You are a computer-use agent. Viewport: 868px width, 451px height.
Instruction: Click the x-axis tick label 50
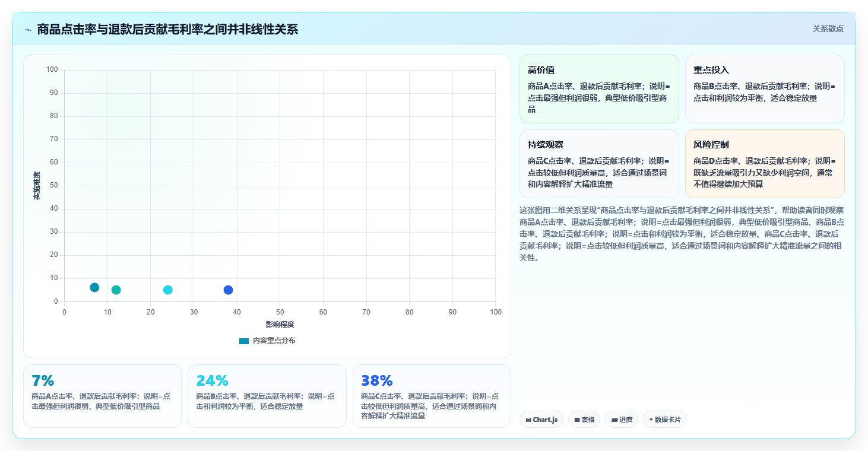pyautogui.click(x=280, y=312)
